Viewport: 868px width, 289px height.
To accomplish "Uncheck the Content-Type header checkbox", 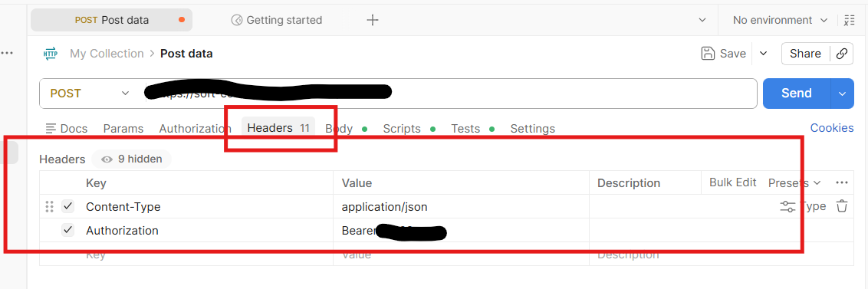I will pos(68,206).
